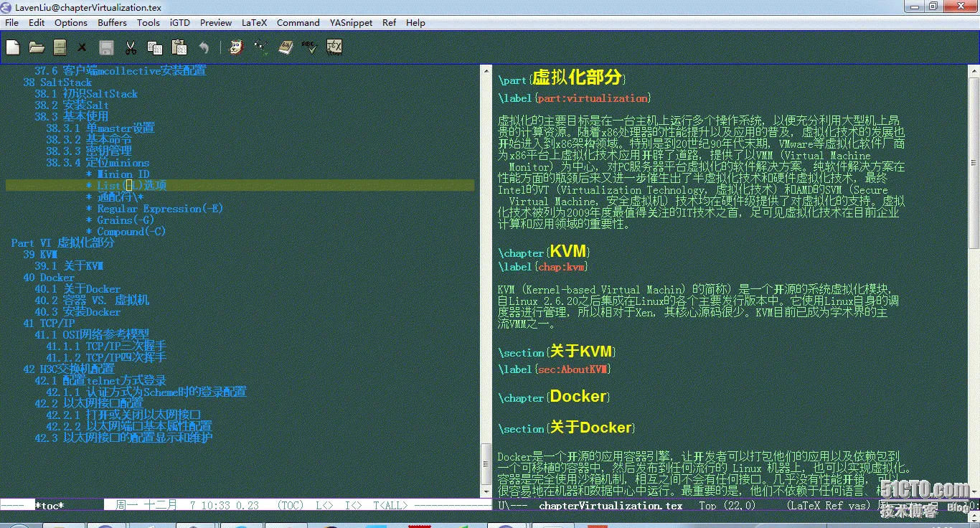Open the LaTeX menu
Screen dimensions: 980x528
click(x=254, y=22)
